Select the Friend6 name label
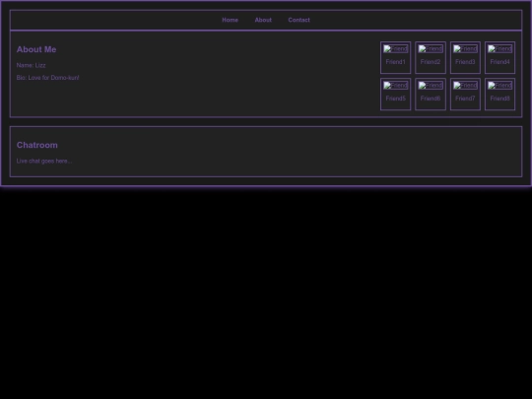Viewport: 532px width, 399px height. [431, 99]
